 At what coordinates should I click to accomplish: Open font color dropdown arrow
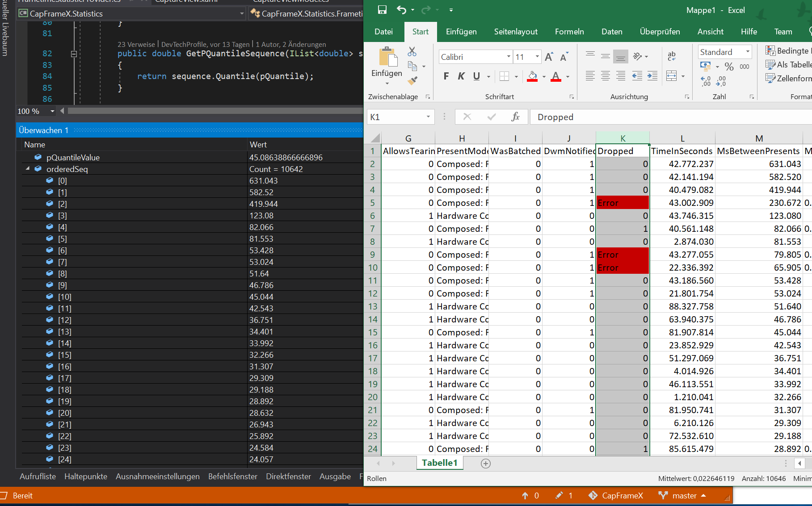click(568, 77)
